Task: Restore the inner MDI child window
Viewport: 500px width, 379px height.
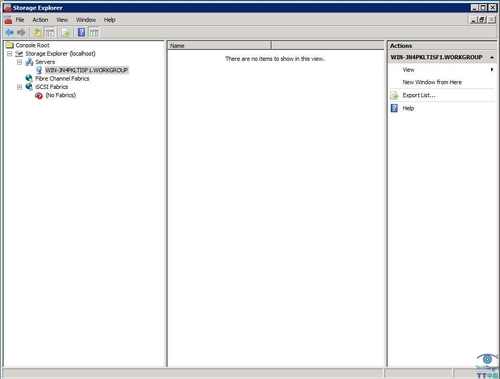Action: pyautogui.click(x=482, y=20)
